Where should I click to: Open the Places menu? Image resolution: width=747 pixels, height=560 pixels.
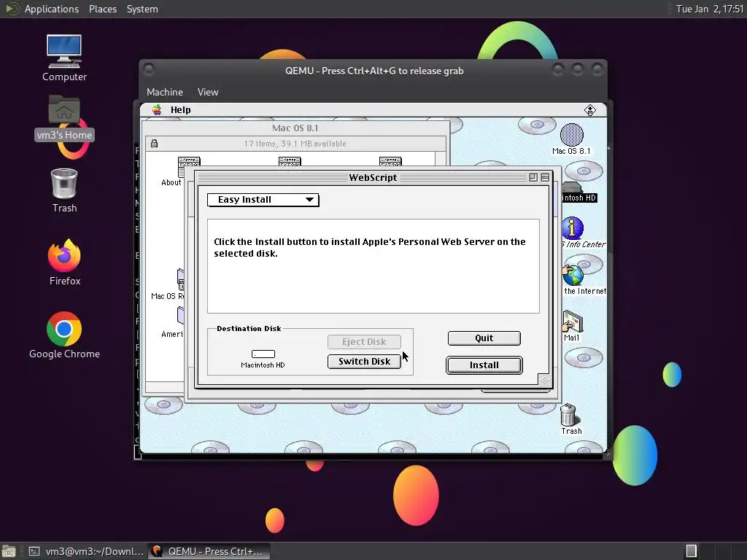[x=102, y=9]
